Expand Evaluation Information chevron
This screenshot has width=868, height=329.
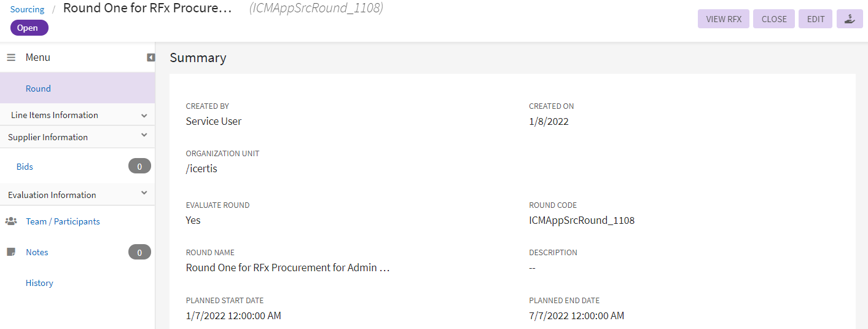pos(144,193)
